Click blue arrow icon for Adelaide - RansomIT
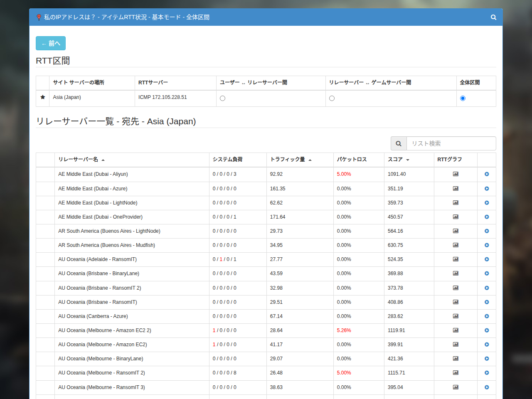Image resolution: width=532 pixels, height=399 pixels. pos(487,259)
